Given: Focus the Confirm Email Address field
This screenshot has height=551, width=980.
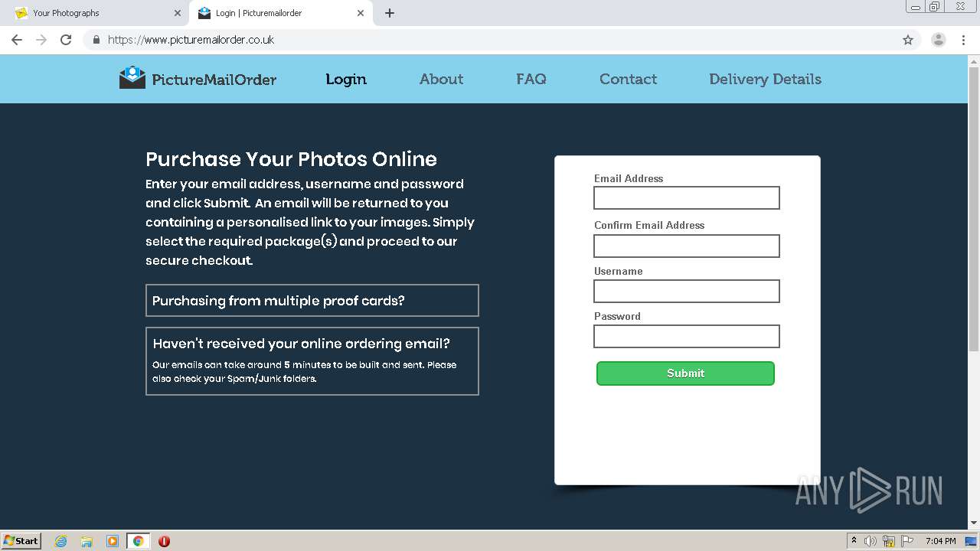Looking at the screenshot, I should (x=687, y=246).
